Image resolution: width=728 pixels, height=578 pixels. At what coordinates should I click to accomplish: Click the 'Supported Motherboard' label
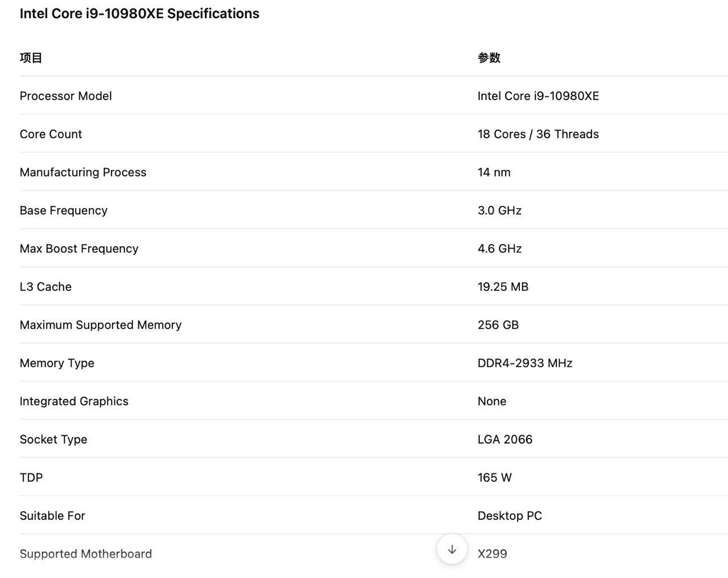tap(86, 553)
